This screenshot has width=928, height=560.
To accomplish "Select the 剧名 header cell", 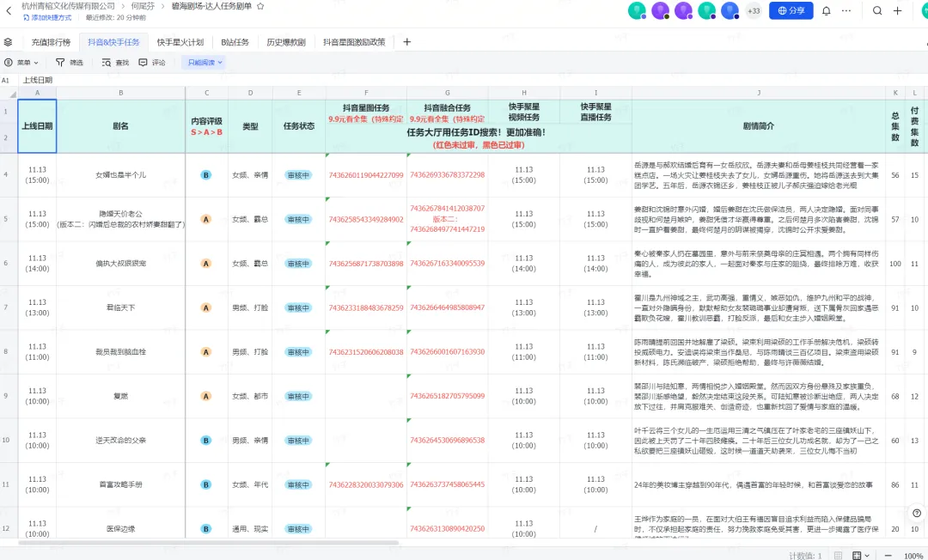I will click(x=121, y=126).
